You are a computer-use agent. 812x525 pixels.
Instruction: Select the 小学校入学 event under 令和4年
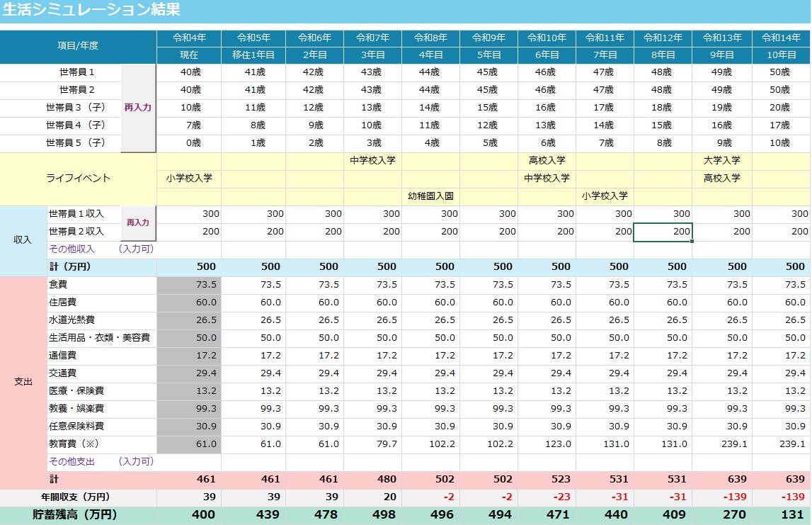tap(188, 179)
